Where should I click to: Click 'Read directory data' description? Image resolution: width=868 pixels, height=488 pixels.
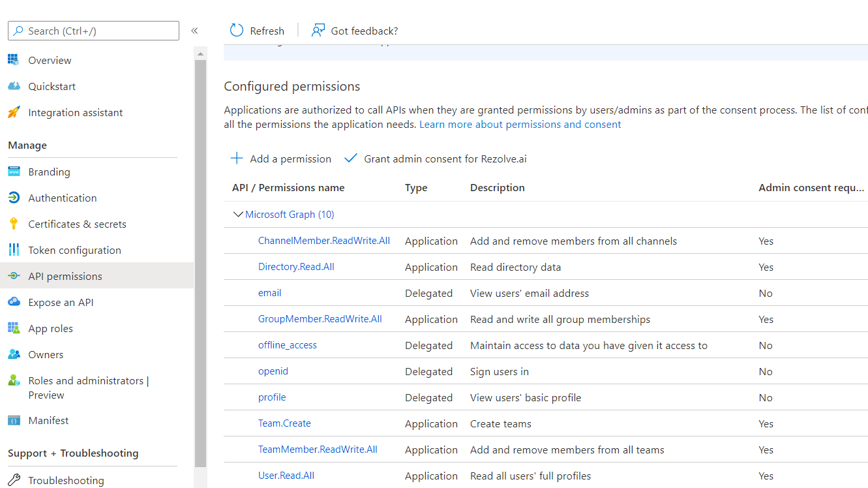point(515,267)
